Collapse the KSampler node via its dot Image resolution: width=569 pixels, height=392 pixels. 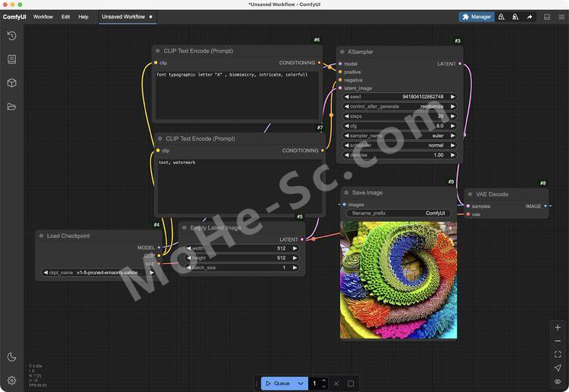pyautogui.click(x=342, y=52)
